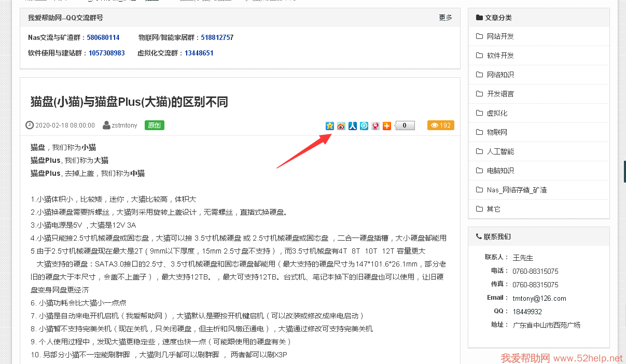Click the green 原创 tag
Screen dimensions: 626x364
[155, 125]
